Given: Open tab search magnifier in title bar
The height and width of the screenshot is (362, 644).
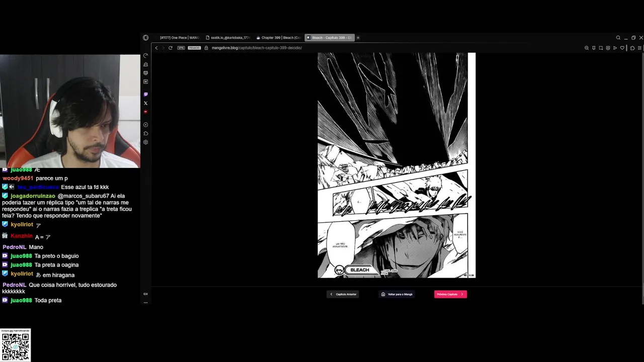Looking at the screenshot, I should point(618,38).
